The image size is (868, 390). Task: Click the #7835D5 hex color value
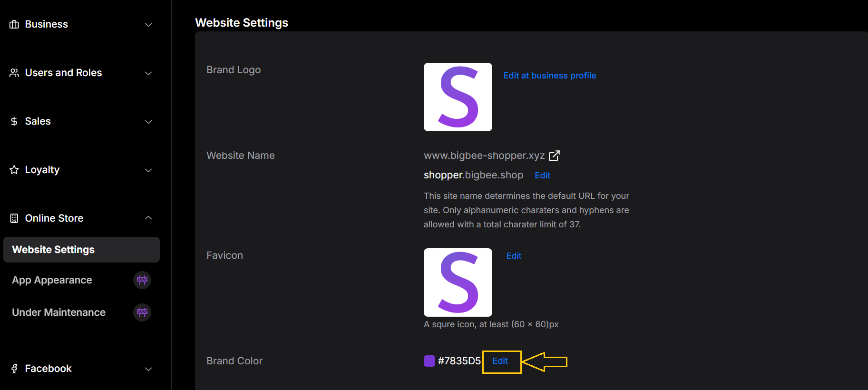(459, 361)
